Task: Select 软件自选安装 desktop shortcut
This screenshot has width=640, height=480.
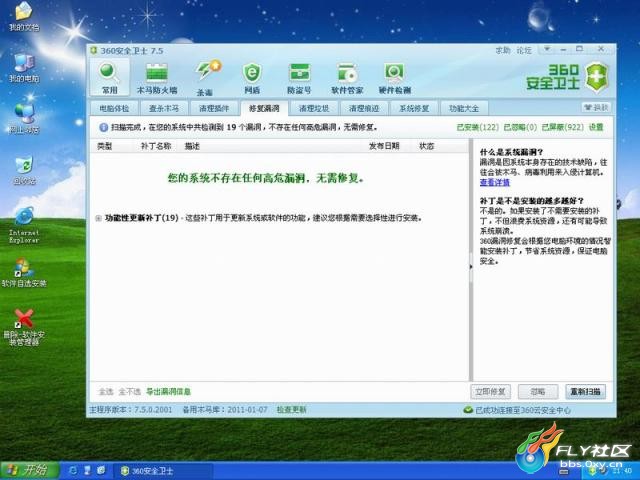Action: [x=24, y=273]
